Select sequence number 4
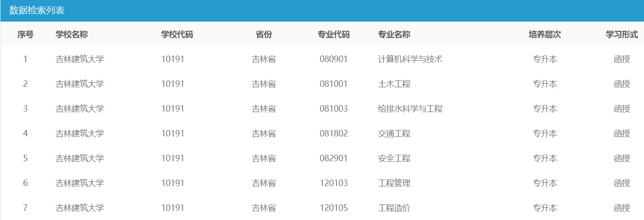 point(25,134)
